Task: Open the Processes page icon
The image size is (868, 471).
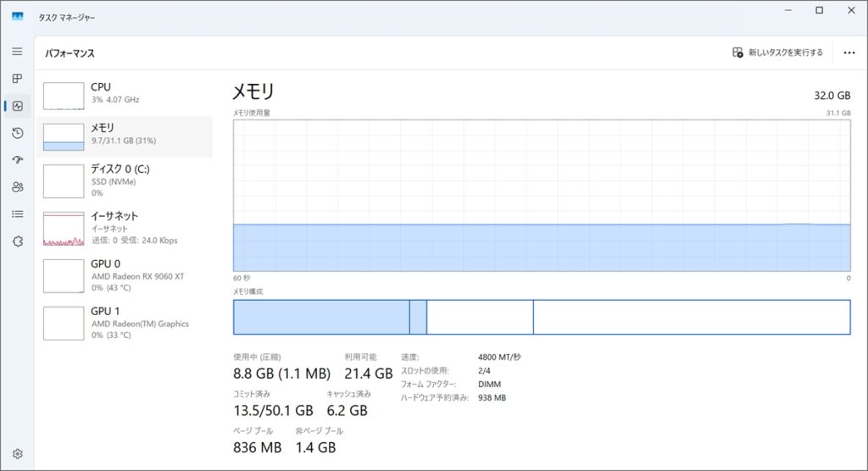Action: (17, 79)
